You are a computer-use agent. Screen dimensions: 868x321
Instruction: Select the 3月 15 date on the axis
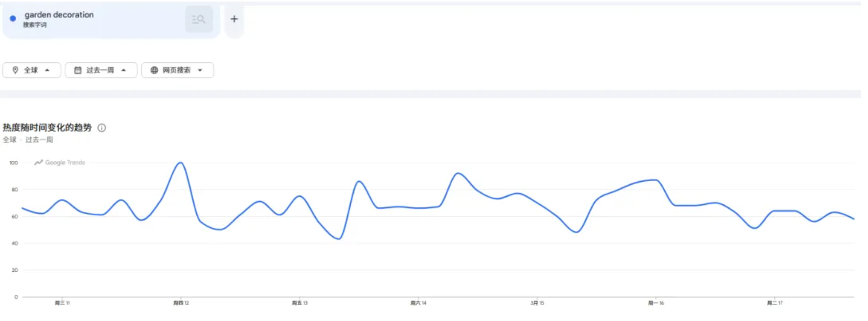point(537,303)
